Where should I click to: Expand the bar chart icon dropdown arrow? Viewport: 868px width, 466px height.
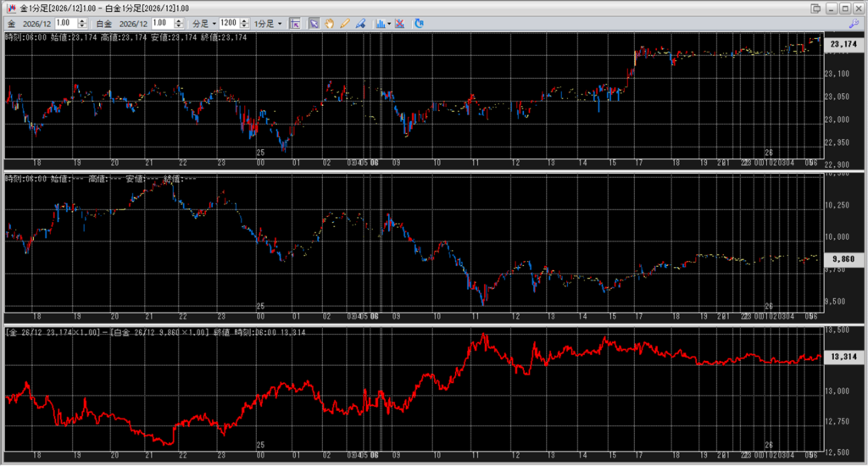click(388, 24)
